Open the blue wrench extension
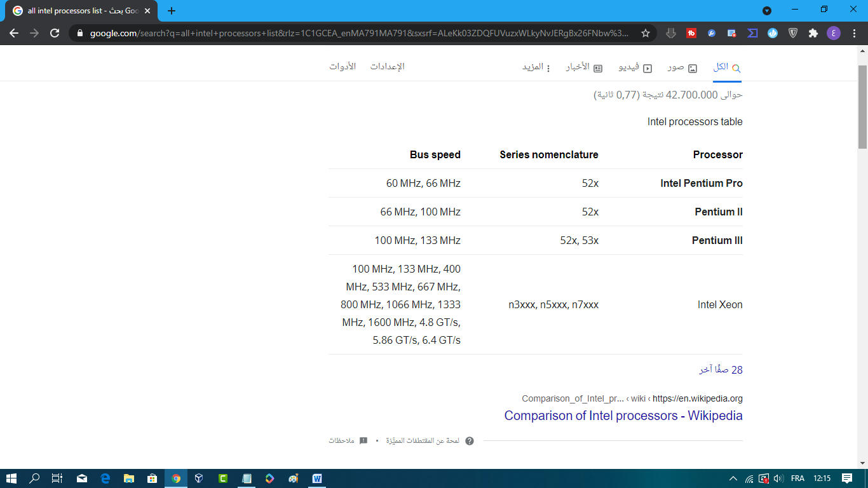Screen dimensions: 868x488 [x=712, y=33]
